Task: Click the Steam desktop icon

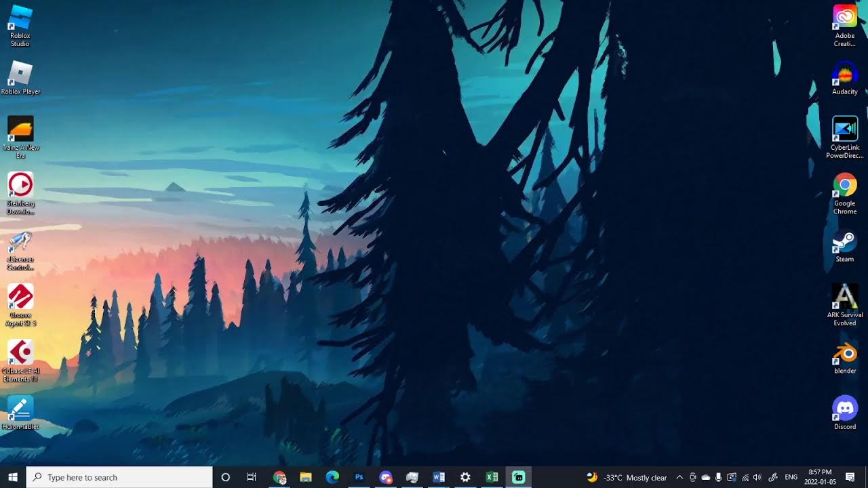Action: (845, 245)
